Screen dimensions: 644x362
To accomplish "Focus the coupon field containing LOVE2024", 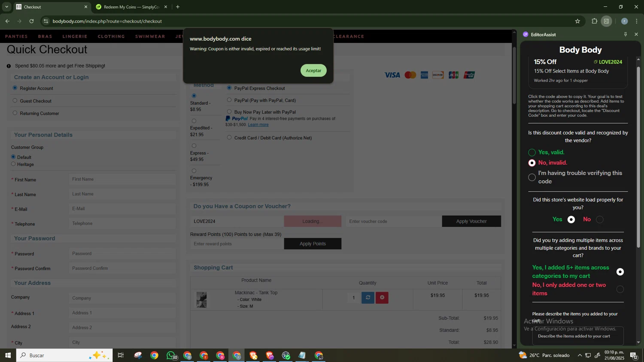I will click(237, 221).
